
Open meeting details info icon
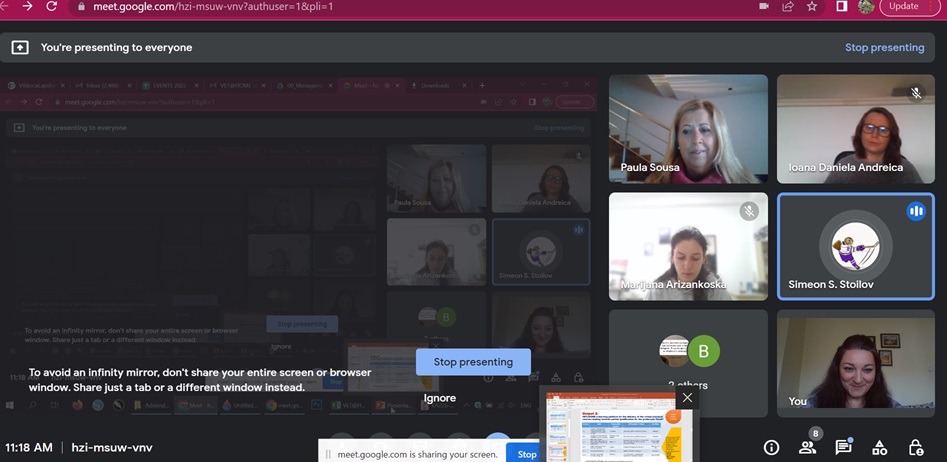771,448
